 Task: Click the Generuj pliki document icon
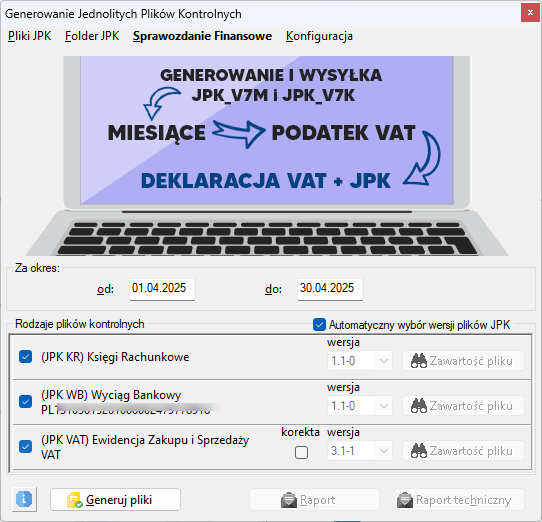pyautogui.click(x=75, y=500)
